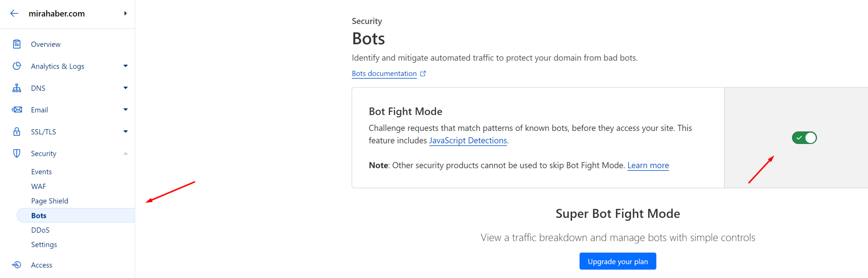Viewport: 868px width, 278px height.
Task: Click the Email envelope icon
Action: (17, 110)
